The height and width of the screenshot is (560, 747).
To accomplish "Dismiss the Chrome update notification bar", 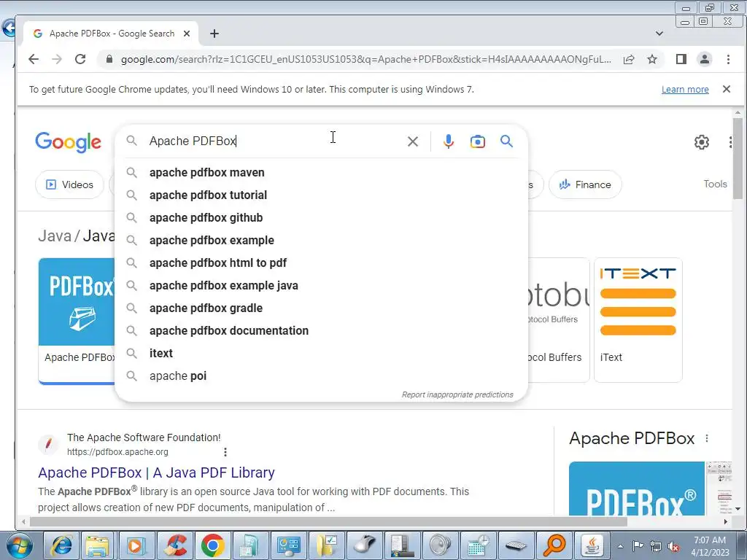I will click(x=727, y=89).
